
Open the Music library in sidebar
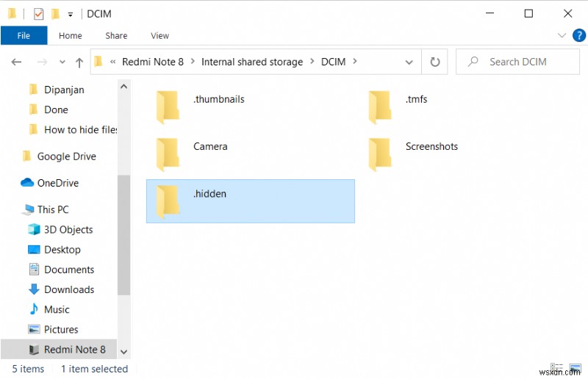click(57, 309)
